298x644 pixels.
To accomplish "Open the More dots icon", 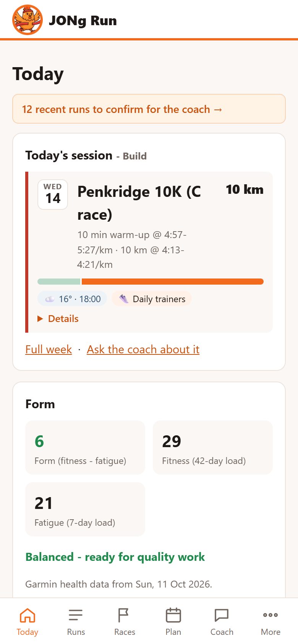I will coord(270,615).
